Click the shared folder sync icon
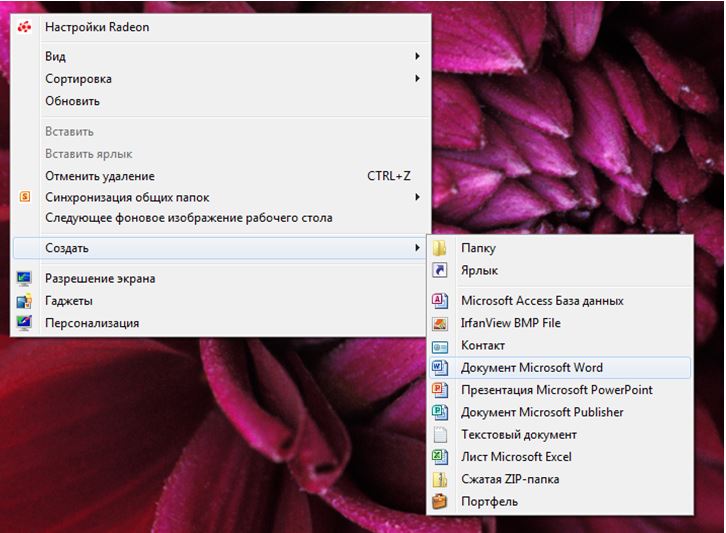 click(24, 197)
